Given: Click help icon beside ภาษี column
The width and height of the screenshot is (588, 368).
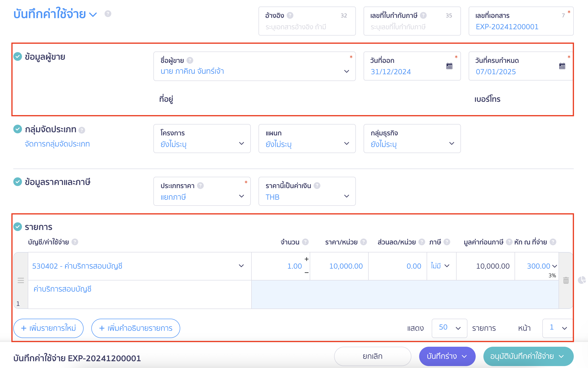Looking at the screenshot, I should [x=447, y=242].
